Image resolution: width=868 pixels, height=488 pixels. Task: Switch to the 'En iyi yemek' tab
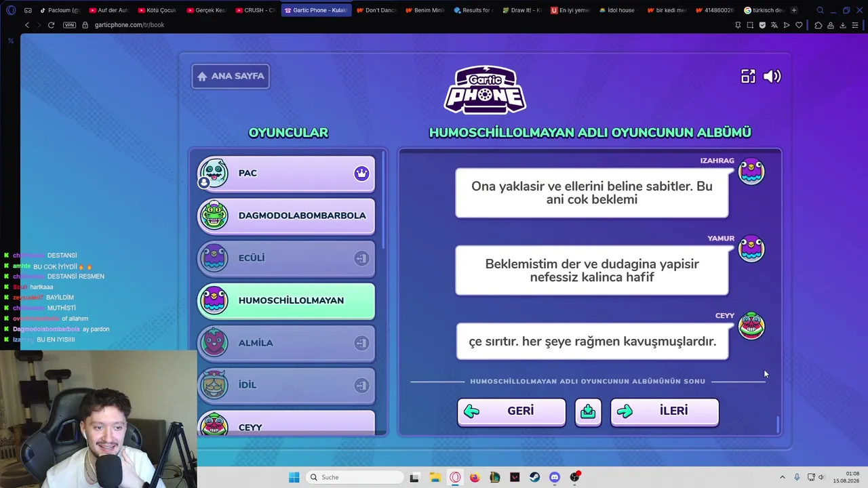(x=572, y=10)
